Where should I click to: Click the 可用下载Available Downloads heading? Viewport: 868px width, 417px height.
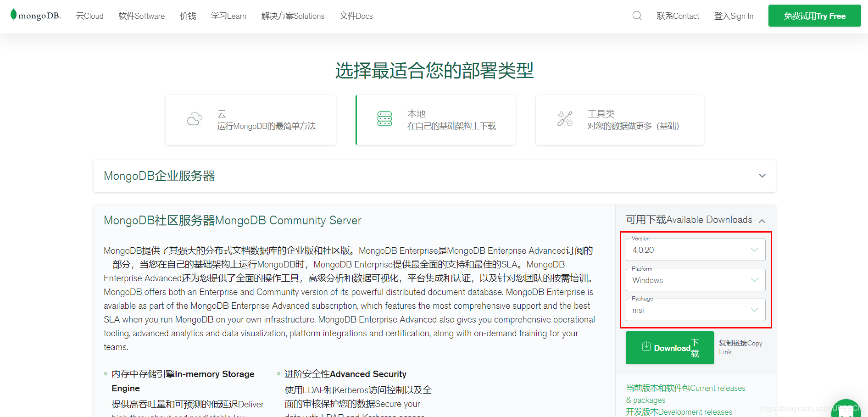(689, 220)
